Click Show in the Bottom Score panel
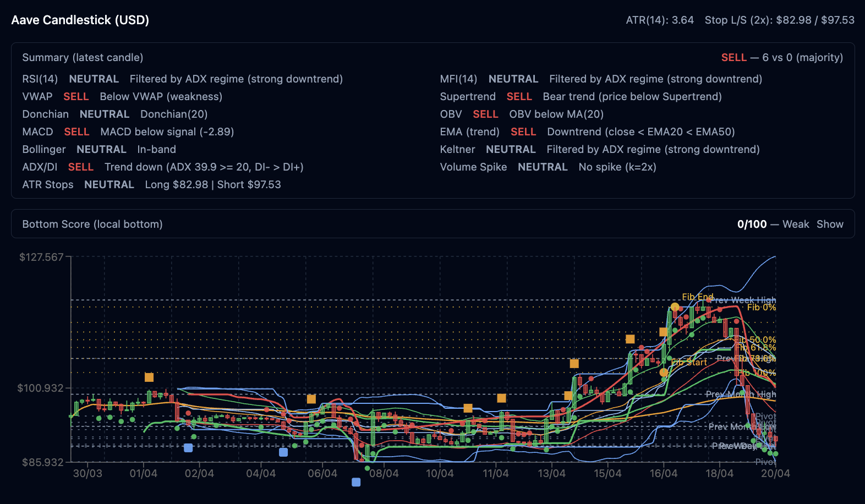This screenshot has width=865, height=504. coord(829,224)
